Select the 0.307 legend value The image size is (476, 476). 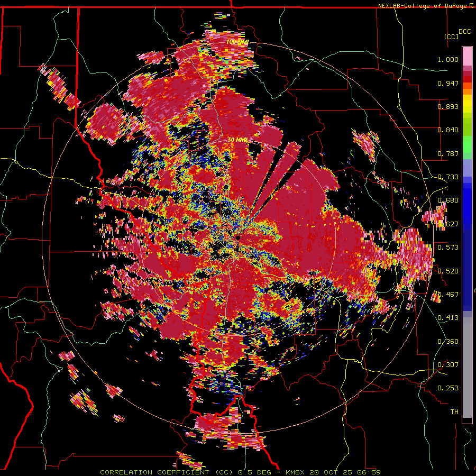[x=448, y=365]
